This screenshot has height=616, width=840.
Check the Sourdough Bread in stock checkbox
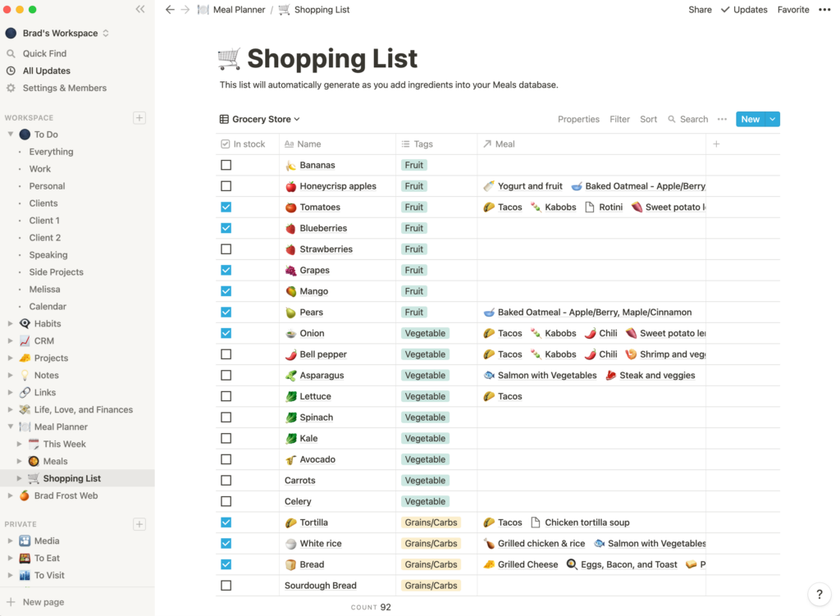[226, 586]
